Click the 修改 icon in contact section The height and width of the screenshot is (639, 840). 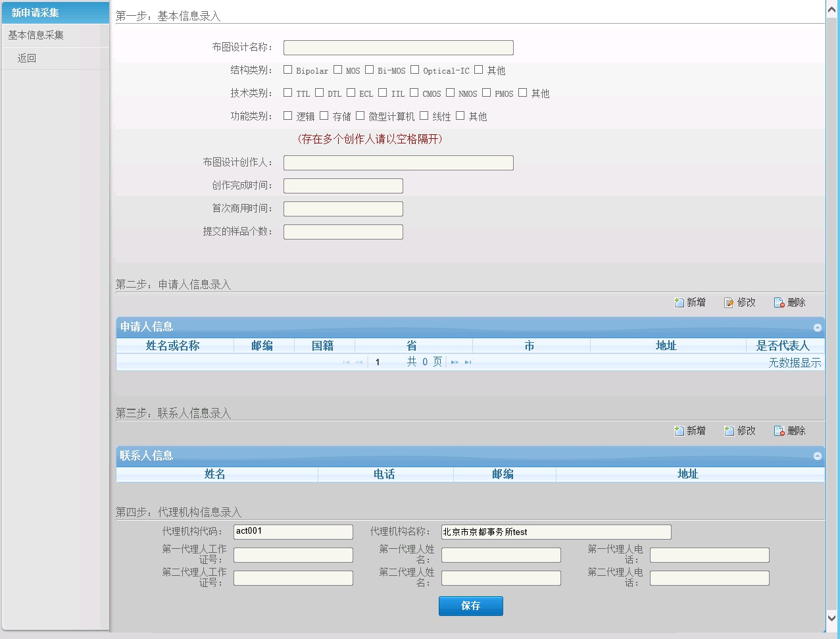(729, 431)
